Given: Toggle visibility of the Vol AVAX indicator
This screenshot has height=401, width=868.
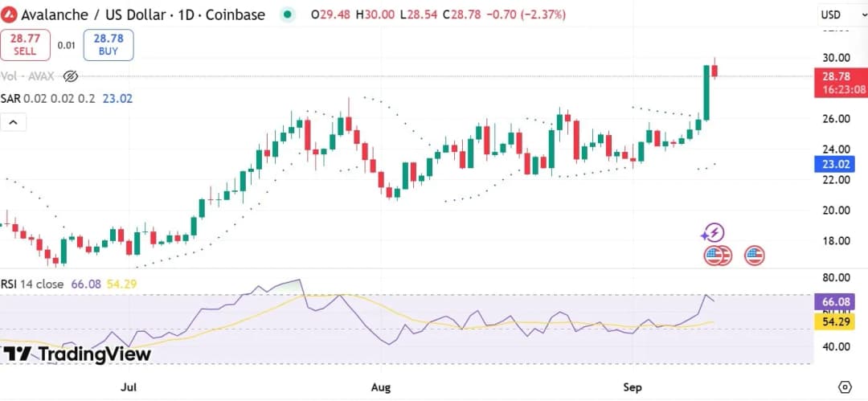Looking at the screenshot, I should (70, 76).
